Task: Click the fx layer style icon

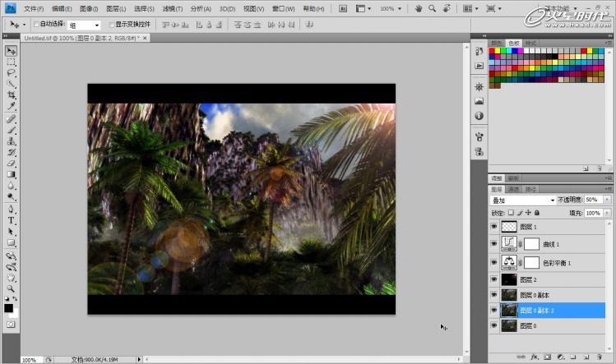Action: coord(534,357)
